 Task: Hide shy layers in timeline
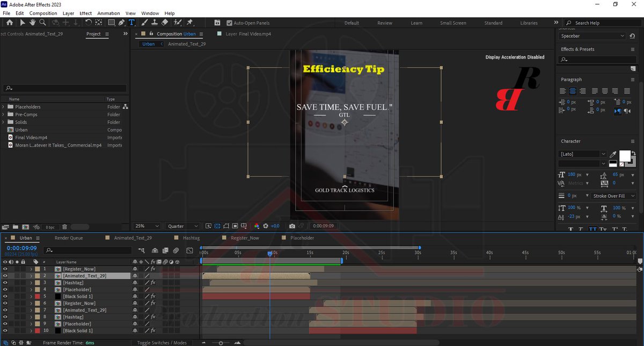pyautogui.click(x=155, y=250)
